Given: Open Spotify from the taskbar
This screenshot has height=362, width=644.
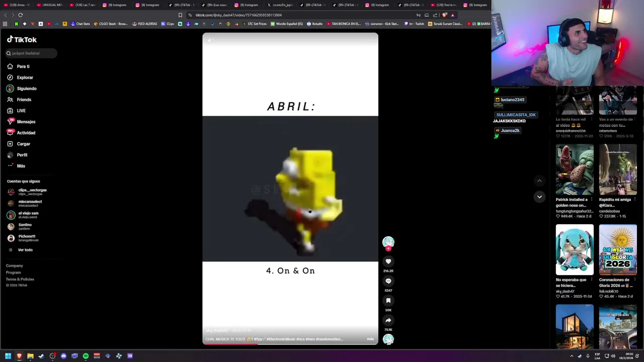Looking at the screenshot, I should tap(86, 356).
